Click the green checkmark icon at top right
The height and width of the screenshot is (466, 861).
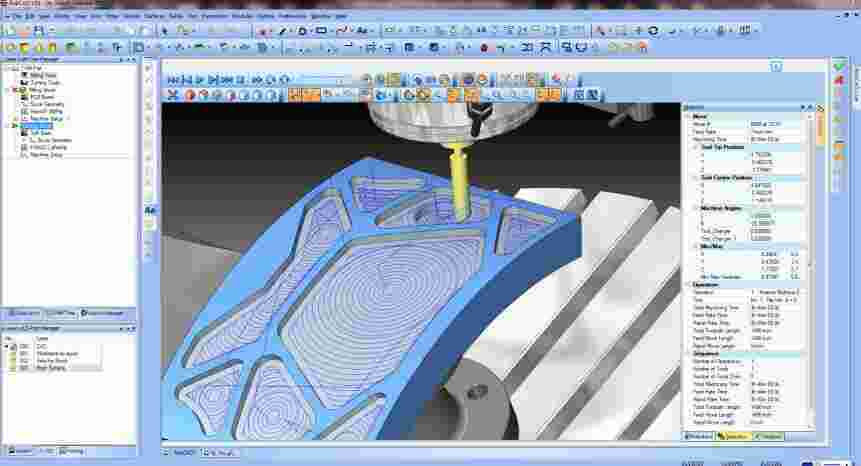pos(839,65)
